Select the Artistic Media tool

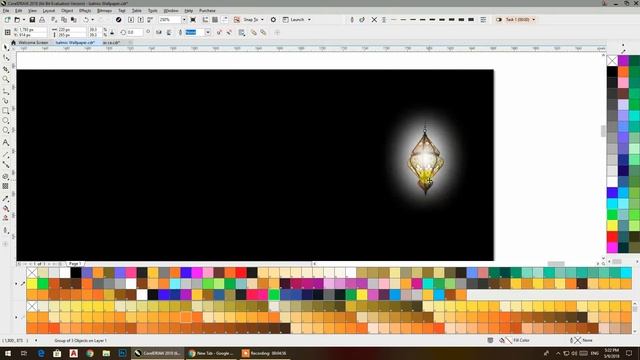[6, 100]
